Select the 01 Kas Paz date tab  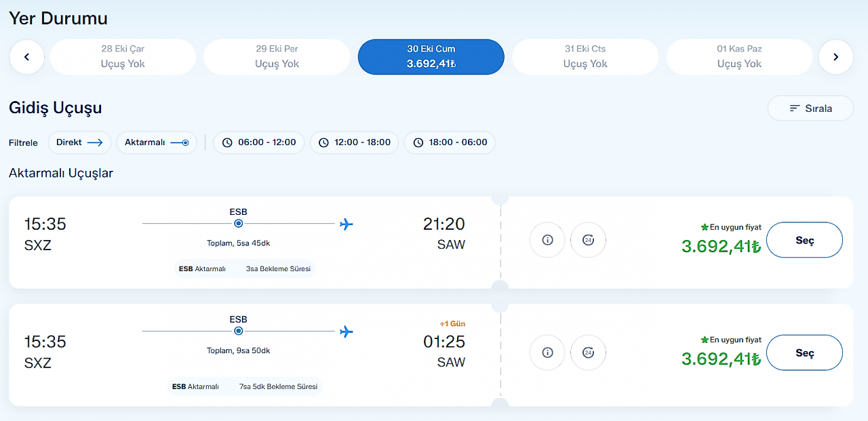point(739,57)
